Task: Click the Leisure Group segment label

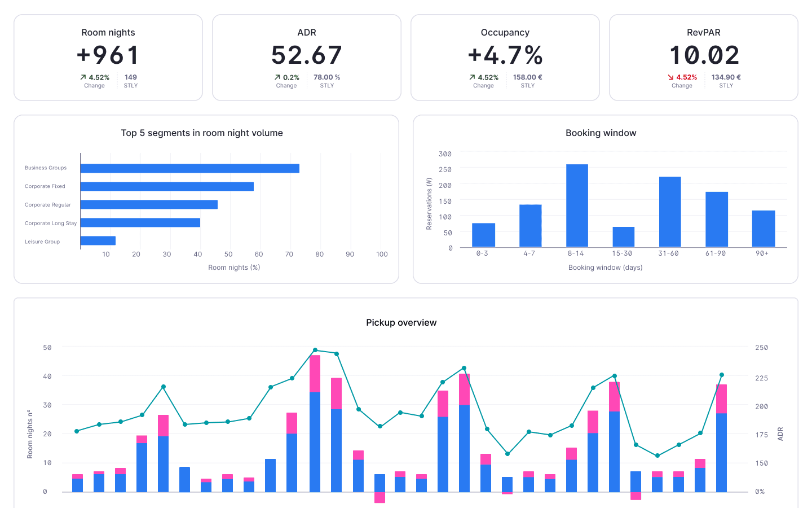Action: [42, 242]
